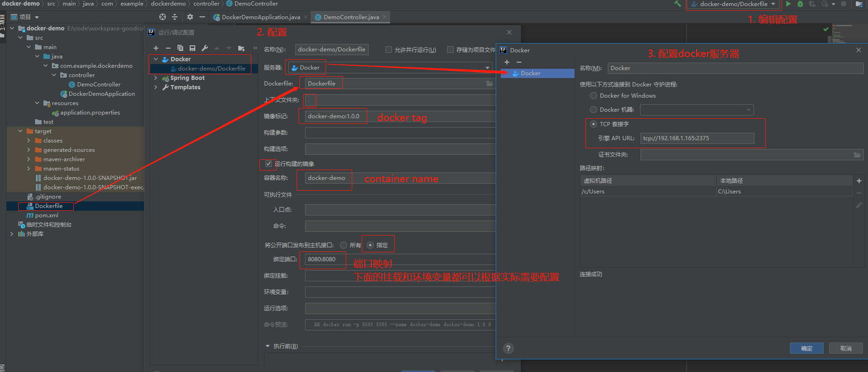This screenshot has width=868, height=372.
Task: Enable the store as project file checkbox
Action: pos(450,50)
